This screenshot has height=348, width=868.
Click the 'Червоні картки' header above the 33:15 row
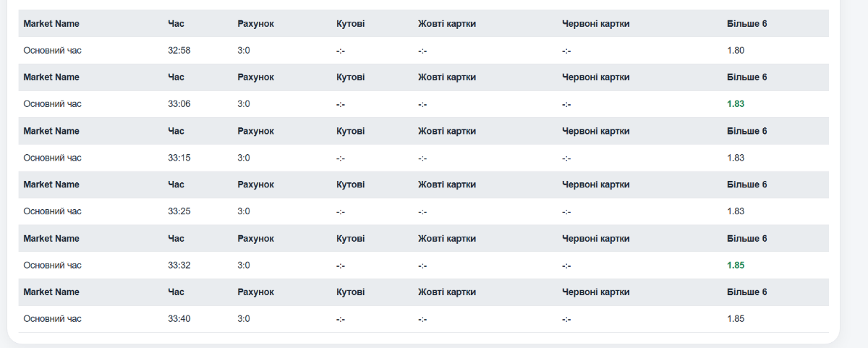point(595,131)
